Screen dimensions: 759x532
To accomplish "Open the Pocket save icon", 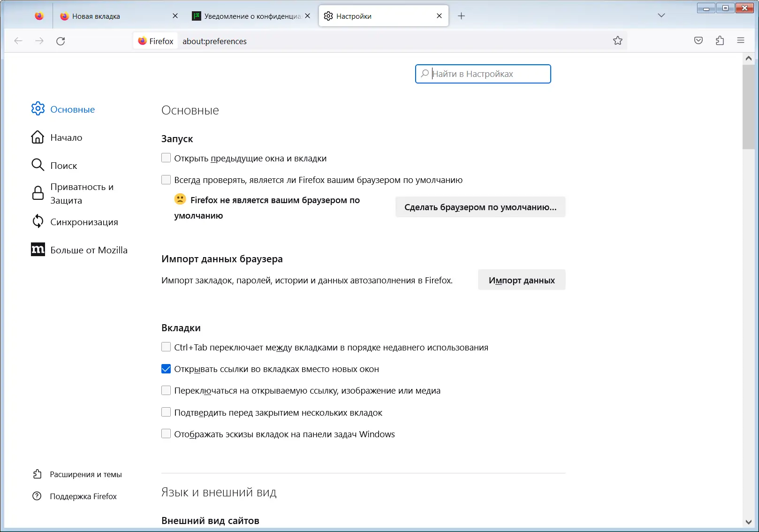I will [698, 41].
